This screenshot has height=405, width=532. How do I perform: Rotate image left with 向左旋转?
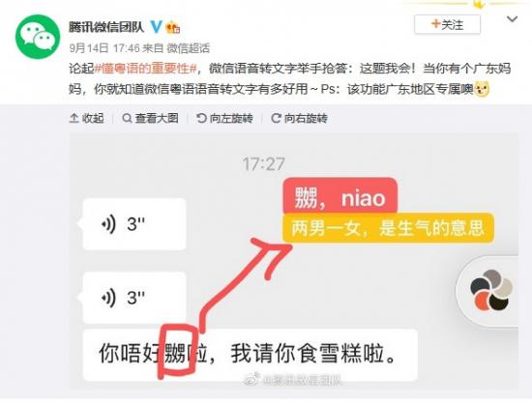(x=224, y=118)
